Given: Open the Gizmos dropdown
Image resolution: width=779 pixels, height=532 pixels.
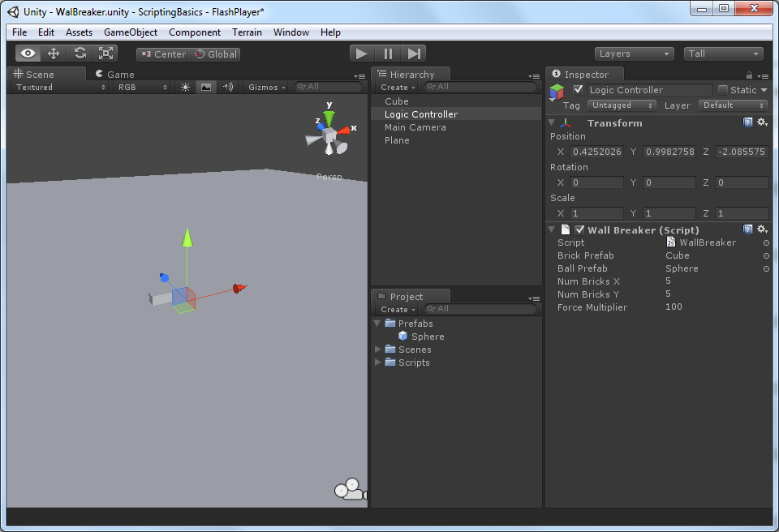Looking at the screenshot, I should pos(267,87).
